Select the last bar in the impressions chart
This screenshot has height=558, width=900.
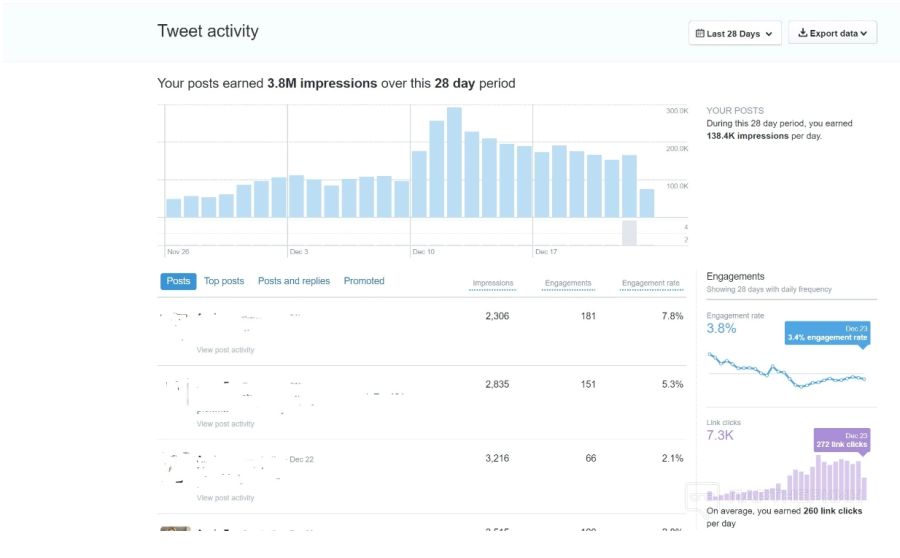pos(647,203)
